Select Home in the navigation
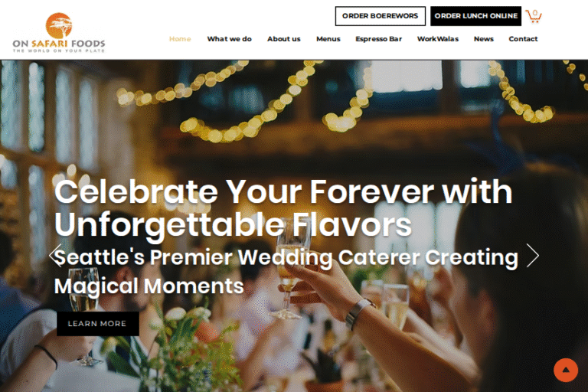588x392 pixels. 180,39
